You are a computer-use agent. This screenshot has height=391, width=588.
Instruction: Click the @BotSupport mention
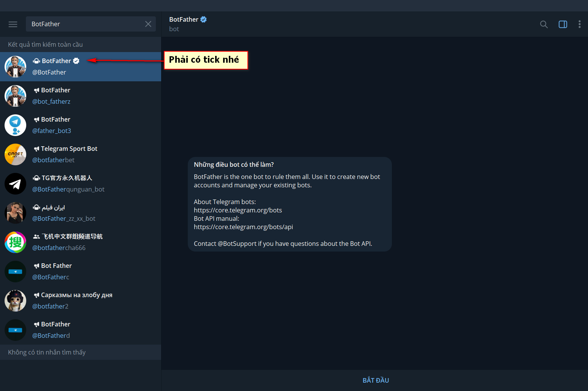click(237, 244)
